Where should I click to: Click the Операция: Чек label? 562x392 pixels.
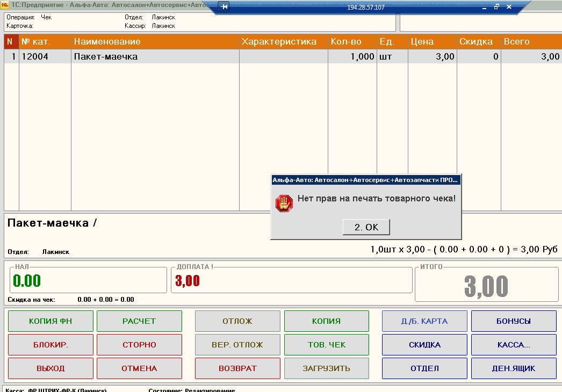29,17
